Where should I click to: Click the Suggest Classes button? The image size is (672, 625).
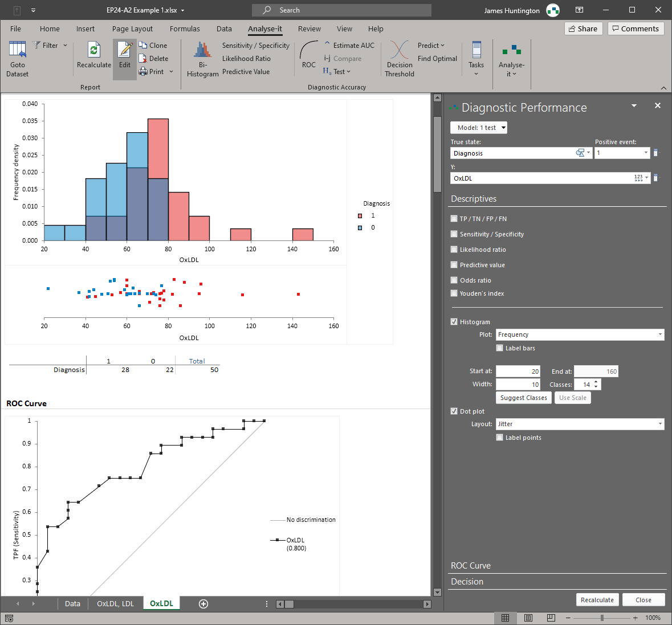[523, 398]
